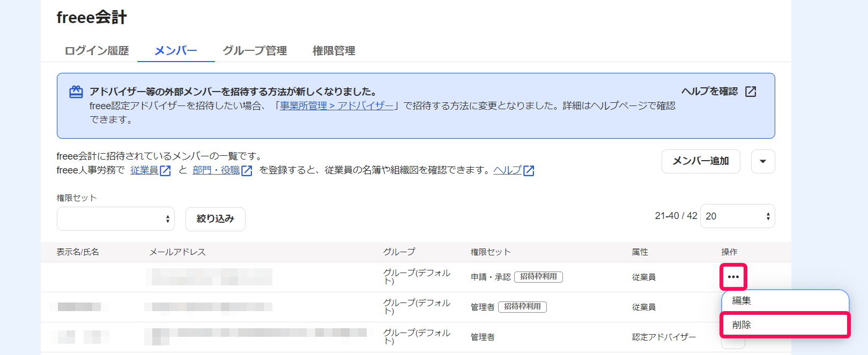Choose 編集 from the popup menu
Screen dimensions: 868x355
(x=785, y=301)
